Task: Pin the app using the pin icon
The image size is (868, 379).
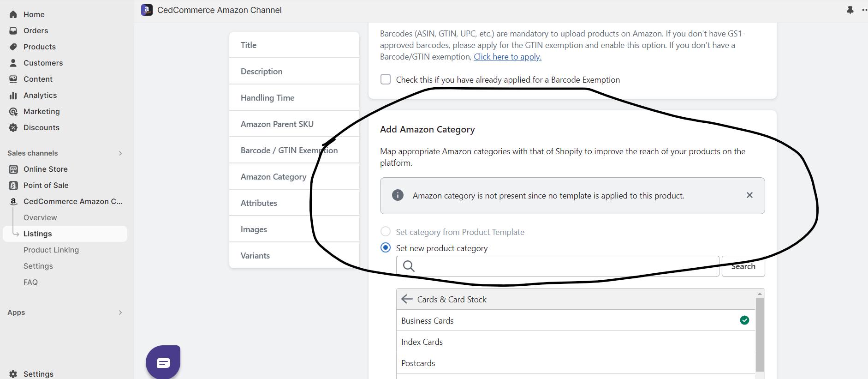Action: [850, 10]
